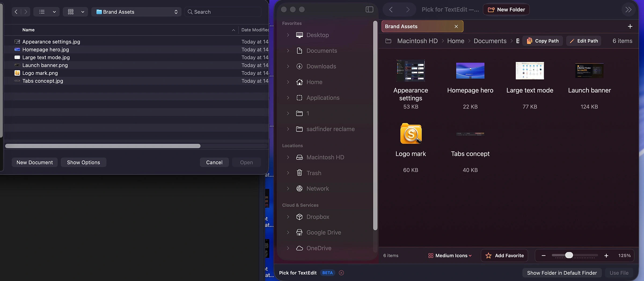
Task: Sort by Name column header
Action: coord(28,30)
